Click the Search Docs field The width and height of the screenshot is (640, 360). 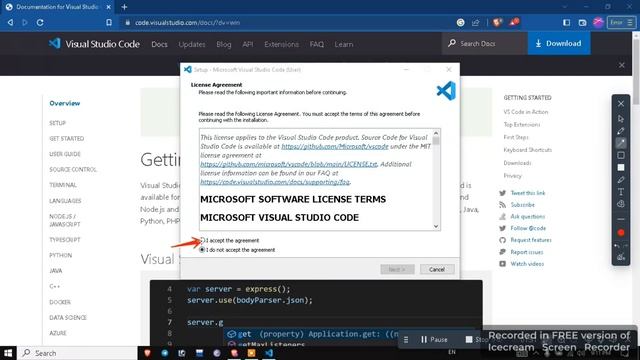(484, 43)
